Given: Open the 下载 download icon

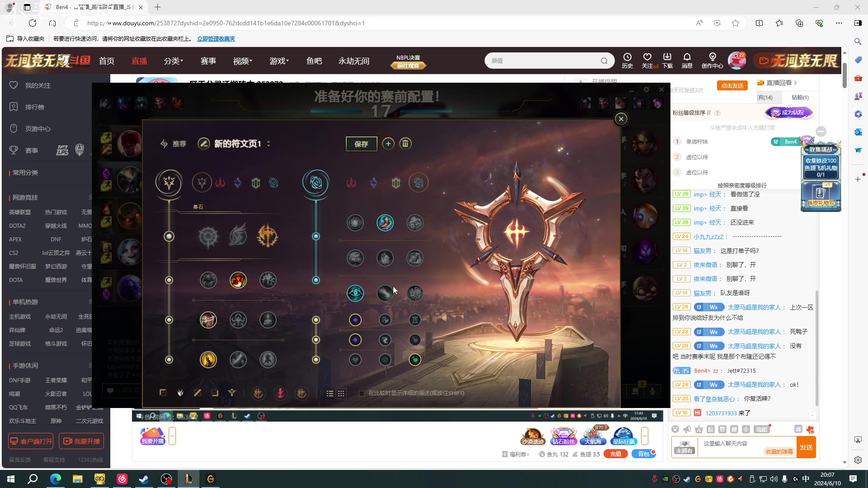Looking at the screenshot, I should click(667, 60).
